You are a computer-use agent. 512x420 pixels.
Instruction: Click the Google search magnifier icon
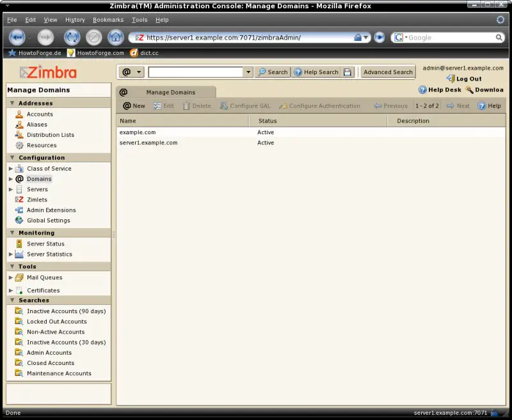pos(499,38)
